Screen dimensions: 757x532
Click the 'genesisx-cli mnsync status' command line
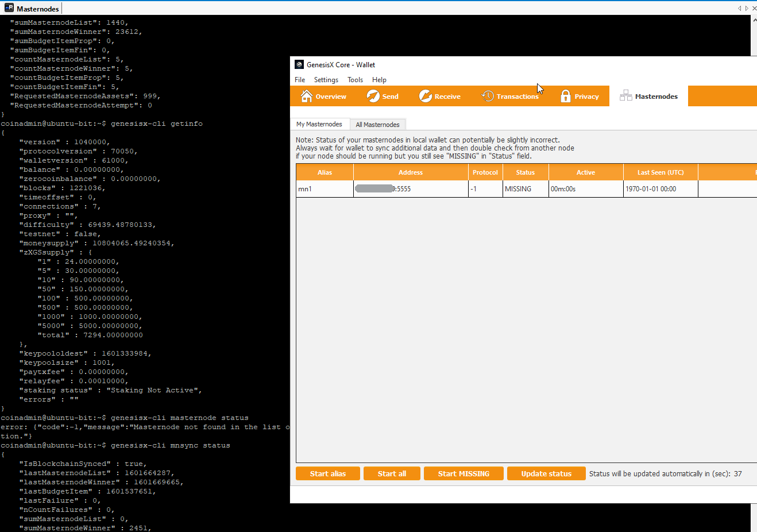[115, 445]
